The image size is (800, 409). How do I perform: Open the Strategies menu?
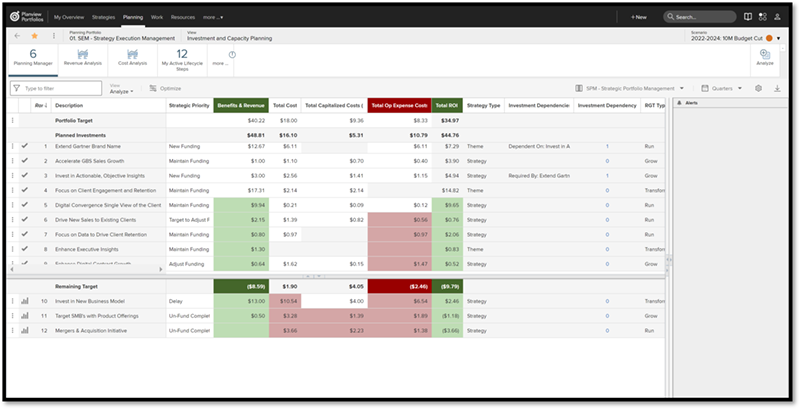click(x=104, y=17)
